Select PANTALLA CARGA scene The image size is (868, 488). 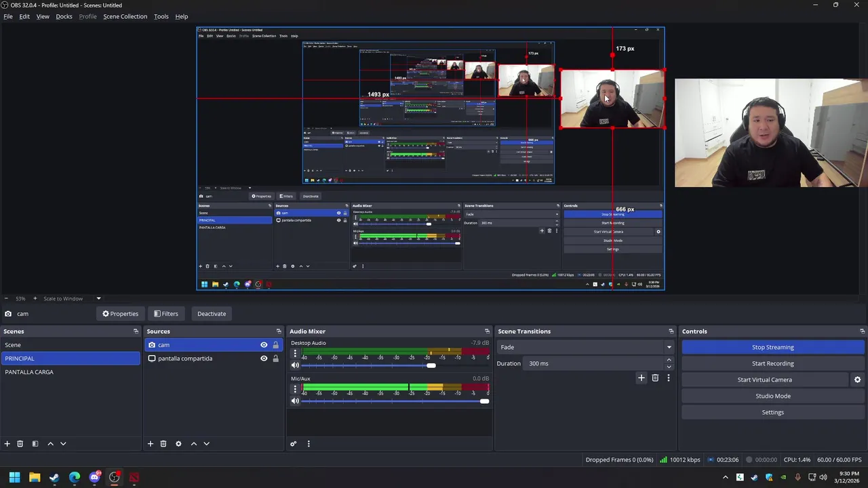71,372
